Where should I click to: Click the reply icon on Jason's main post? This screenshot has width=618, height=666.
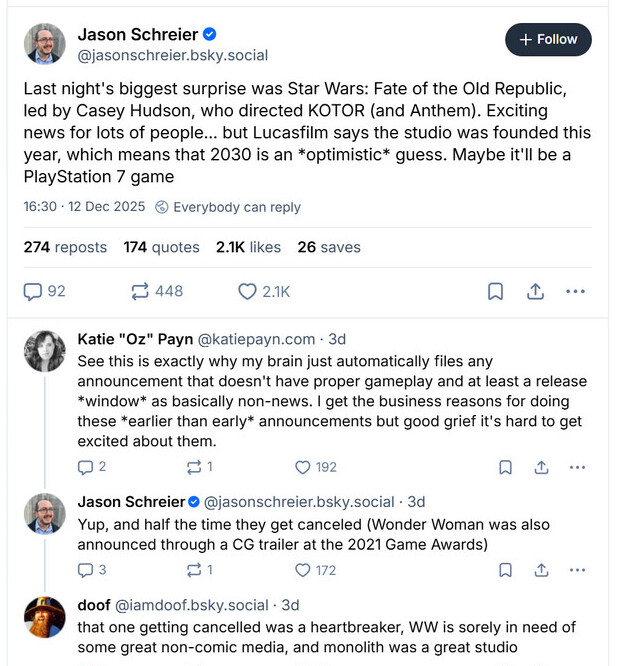click(33, 291)
